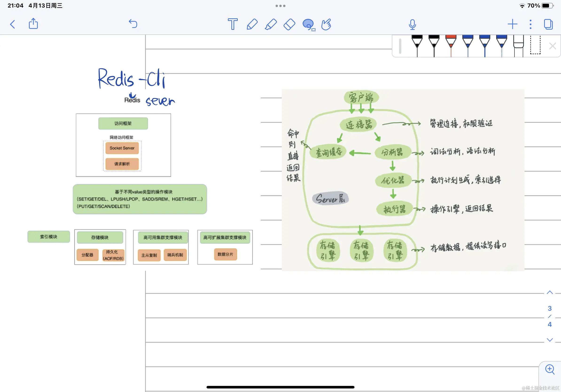Tap the handwritten 'Redis -Cli' heading
This screenshot has width=561, height=392.
[x=132, y=78]
